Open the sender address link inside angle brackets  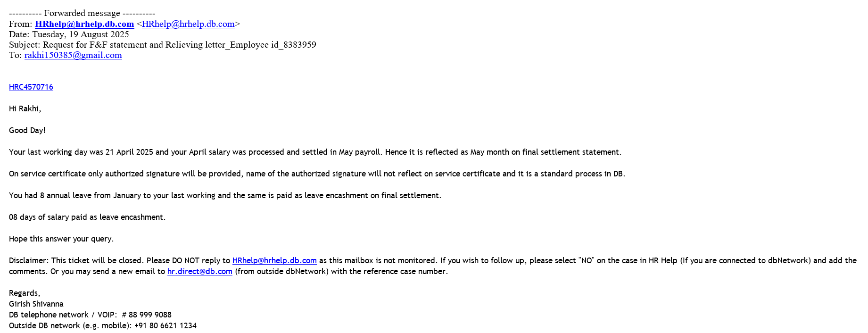click(x=188, y=24)
